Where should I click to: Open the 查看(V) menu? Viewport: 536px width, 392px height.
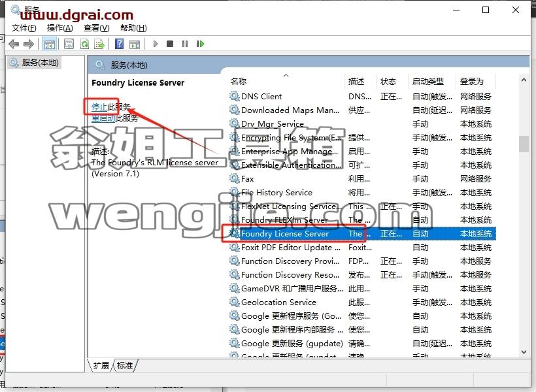click(x=96, y=28)
